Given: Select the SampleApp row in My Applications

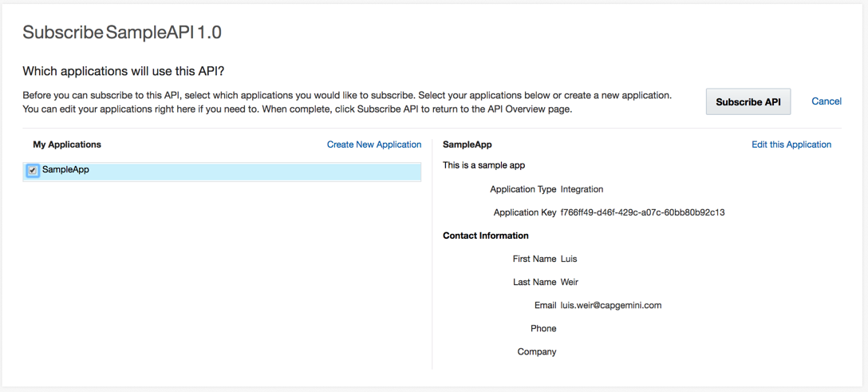Looking at the screenshot, I should click(x=222, y=171).
